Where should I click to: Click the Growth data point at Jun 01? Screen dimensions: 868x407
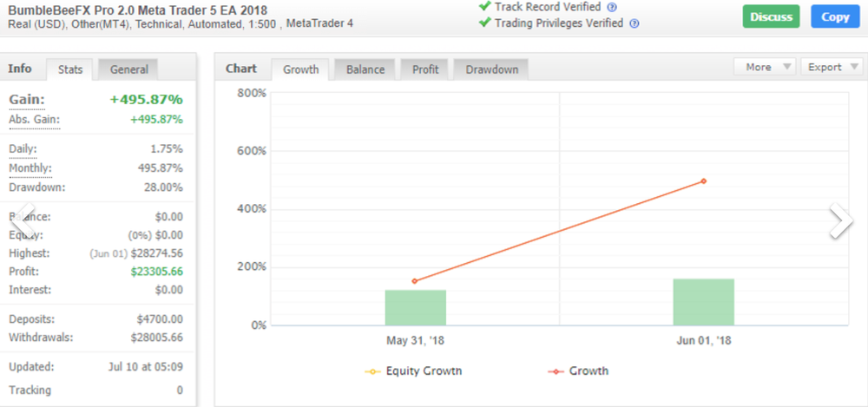703,181
